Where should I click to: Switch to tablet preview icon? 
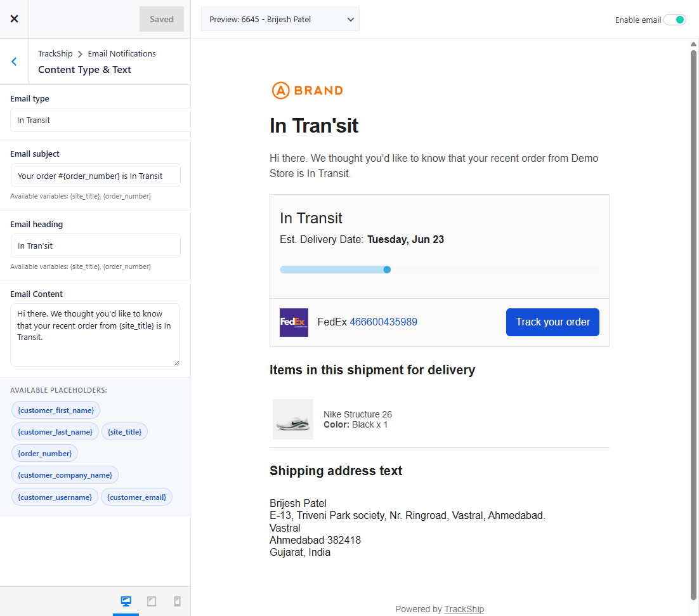pyautogui.click(x=152, y=601)
